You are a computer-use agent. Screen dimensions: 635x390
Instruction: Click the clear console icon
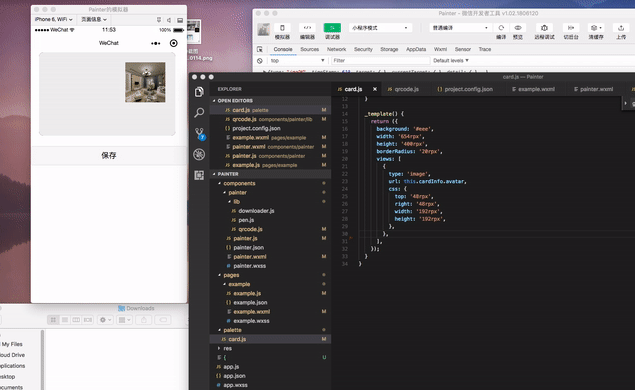(260, 61)
